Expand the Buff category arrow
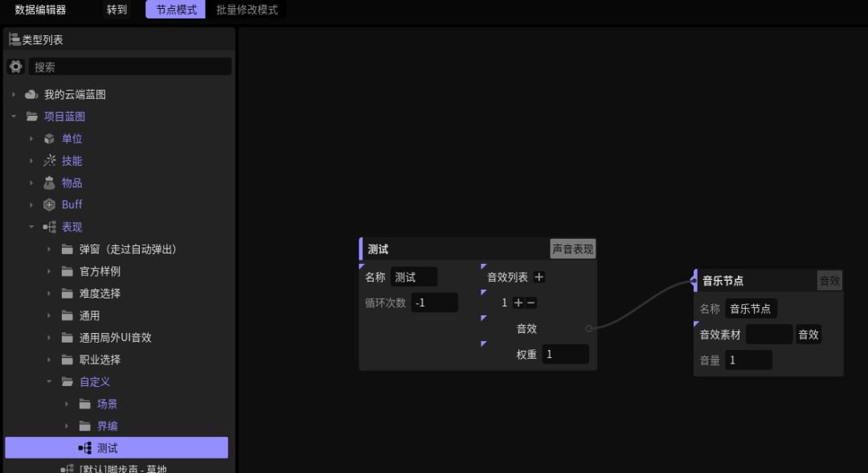This screenshot has width=868, height=473. point(31,204)
